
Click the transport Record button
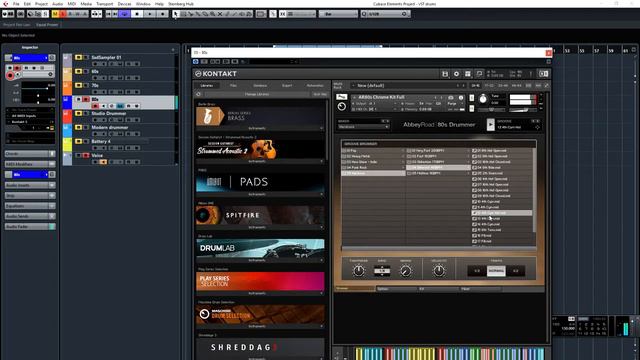coord(162,14)
